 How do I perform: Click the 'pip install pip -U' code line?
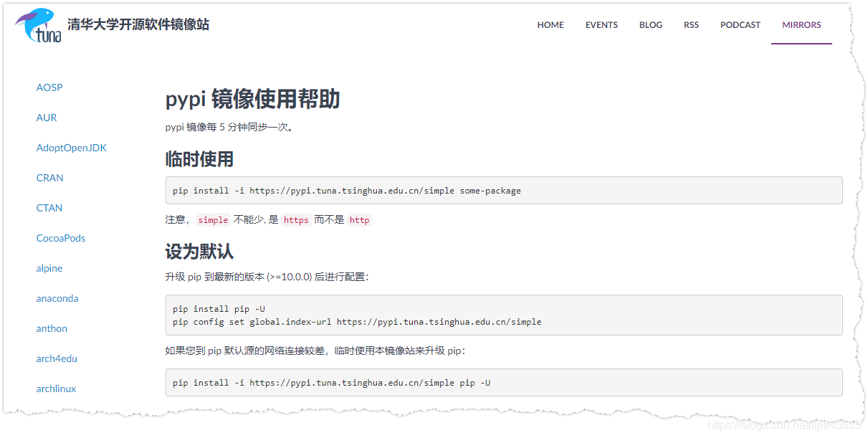[x=219, y=309]
